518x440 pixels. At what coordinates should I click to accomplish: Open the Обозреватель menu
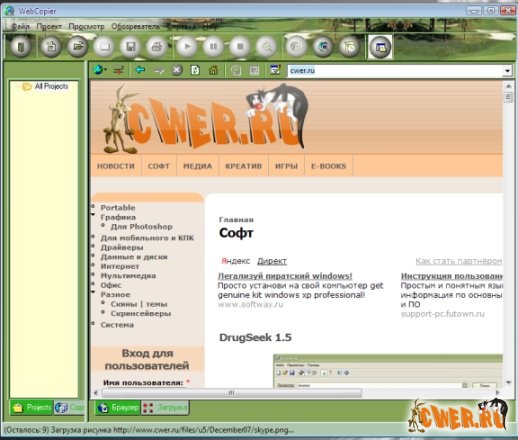[x=135, y=26]
